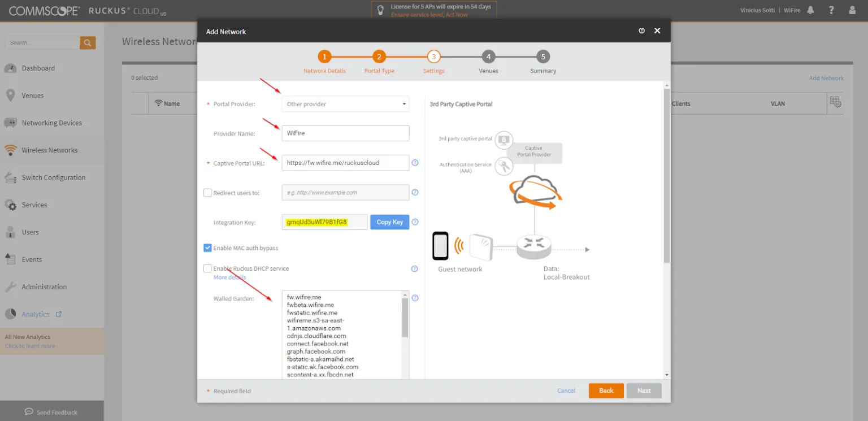Open Events icon in sidebar
868x421 pixels.
[x=10, y=259]
